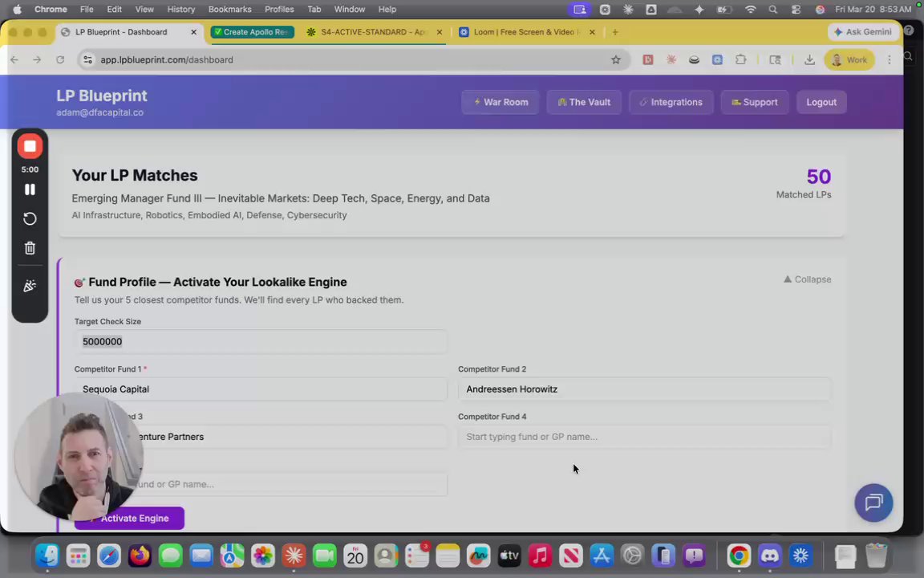Open The Vault
Image resolution: width=924 pixels, height=578 pixels.
(583, 102)
